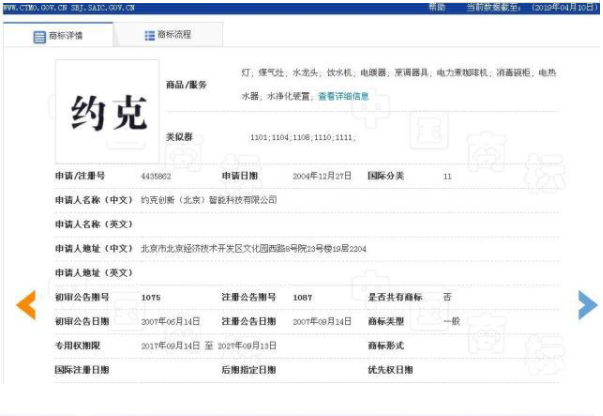Click the 国际分类 label
The width and height of the screenshot is (603, 416).
tap(386, 176)
